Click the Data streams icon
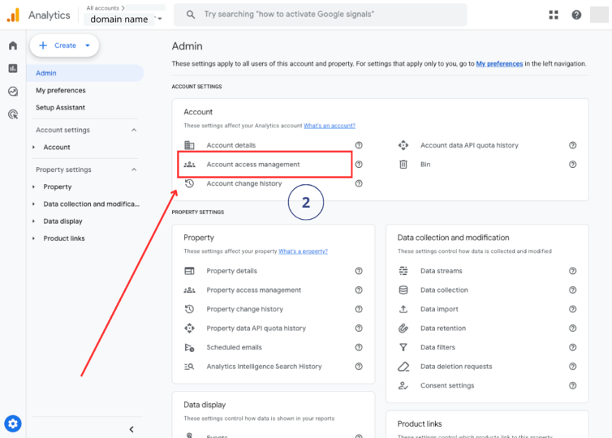The width and height of the screenshot is (612, 438). pos(403,271)
